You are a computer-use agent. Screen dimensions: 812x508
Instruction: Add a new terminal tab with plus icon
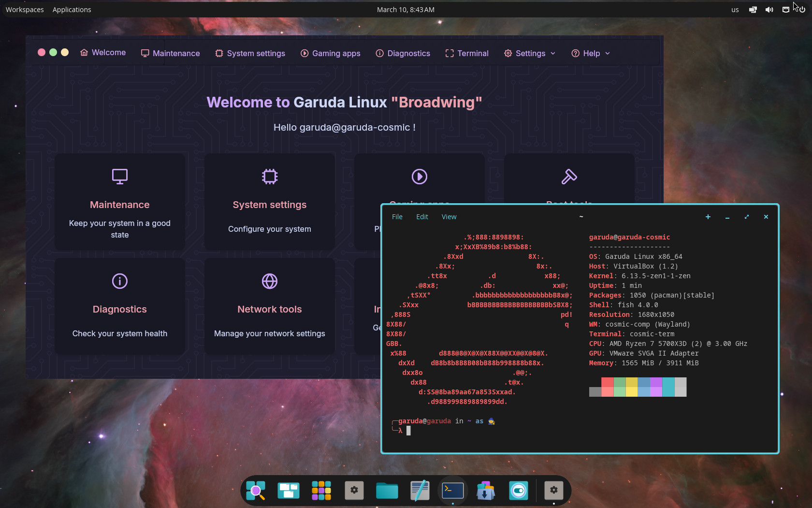coord(708,217)
